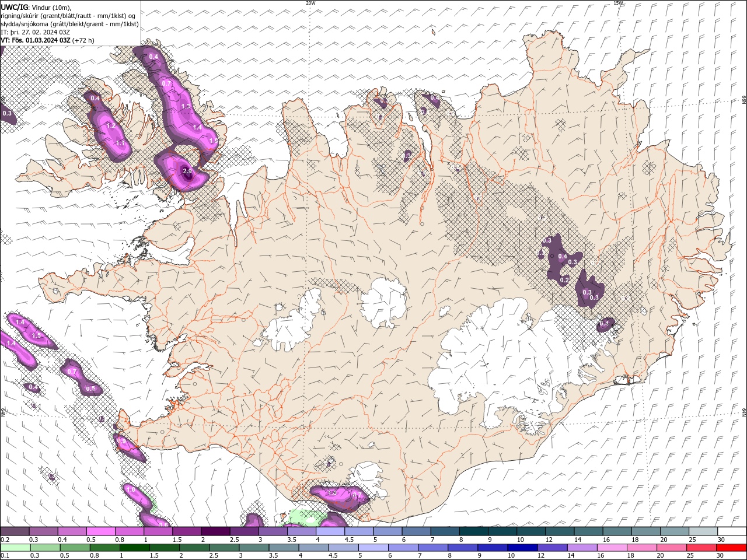Click the white upper legend swatch after 30
The height and width of the screenshot is (560, 747).
point(731,531)
